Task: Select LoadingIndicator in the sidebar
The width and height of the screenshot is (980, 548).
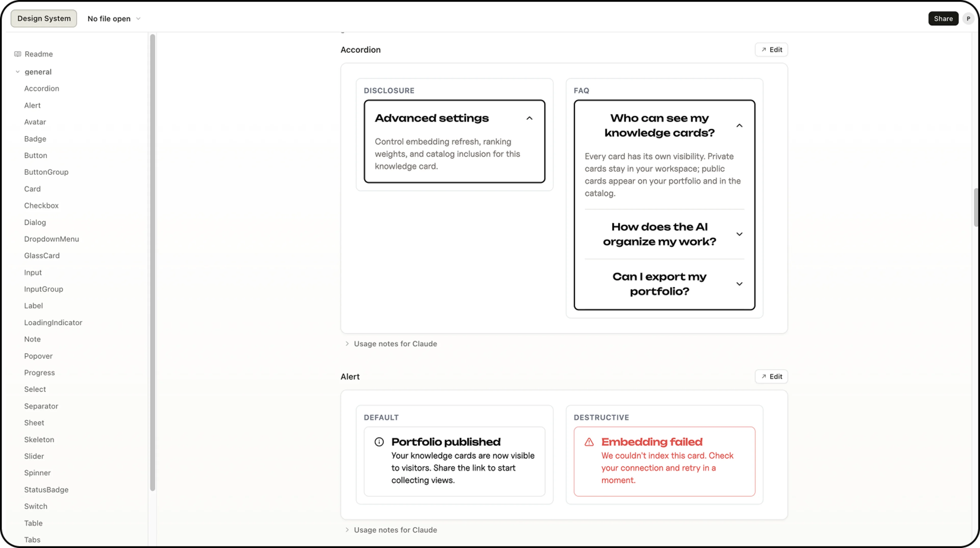Action: 53,323
